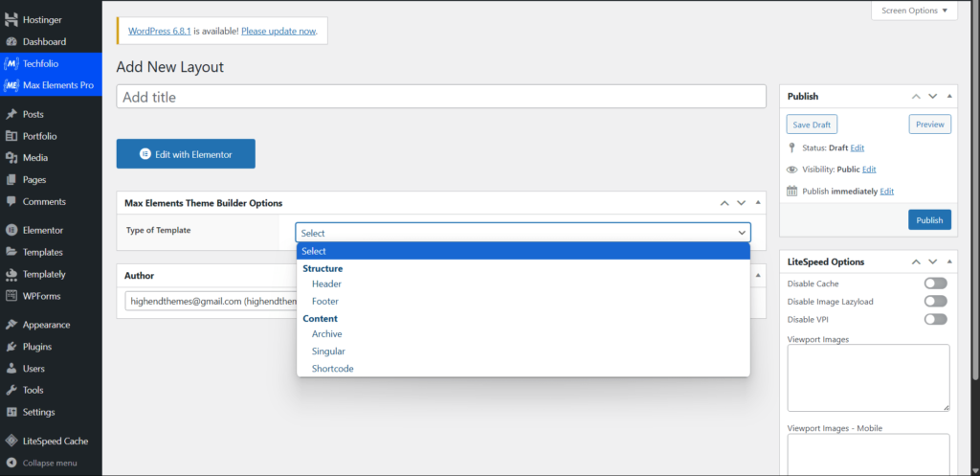Click the Collapse menu arrow icon
The width and height of the screenshot is (980, 476).
point(11,464)
